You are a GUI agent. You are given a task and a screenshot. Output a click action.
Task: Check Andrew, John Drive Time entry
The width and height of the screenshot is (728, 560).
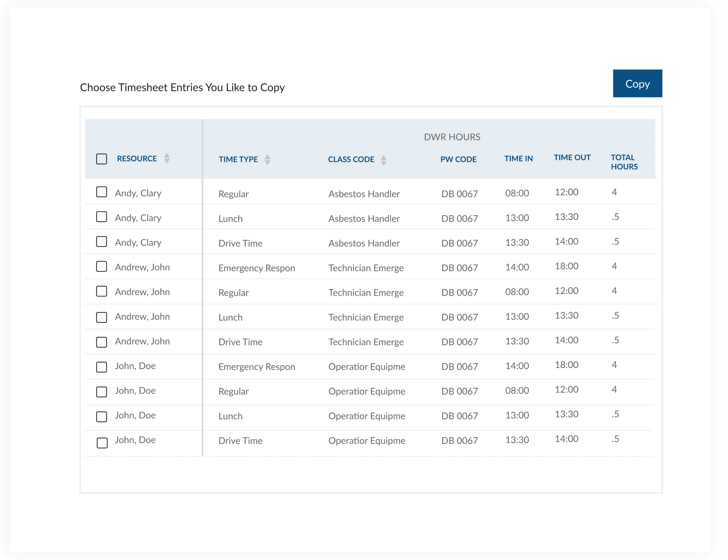102,342
